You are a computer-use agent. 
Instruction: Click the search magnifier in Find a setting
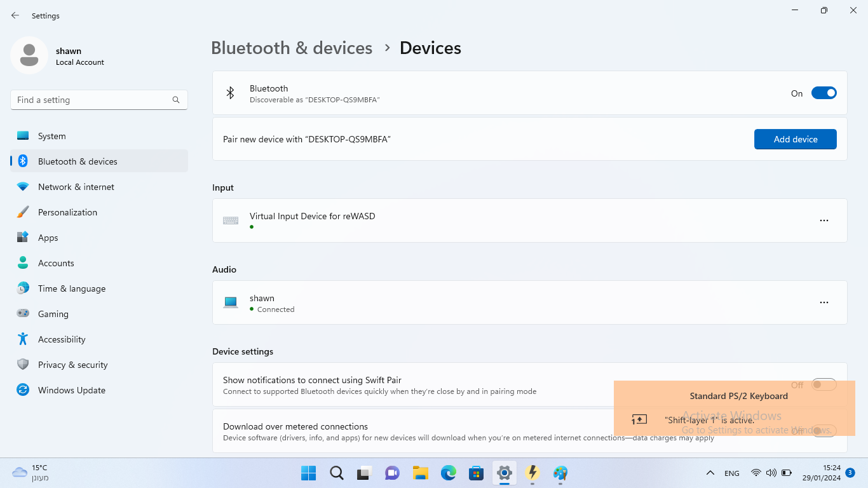point(176,100)
